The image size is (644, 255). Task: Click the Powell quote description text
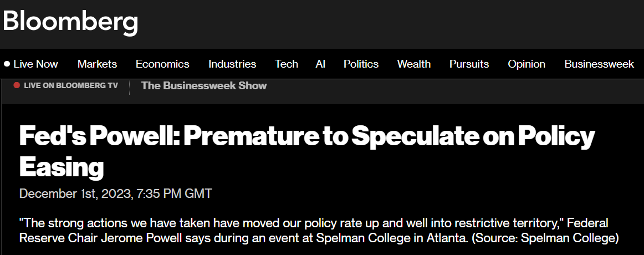(277, 223)
